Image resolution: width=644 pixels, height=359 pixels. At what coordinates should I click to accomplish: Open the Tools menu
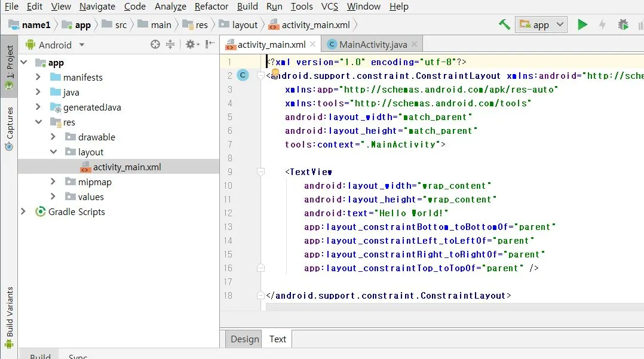click(302, 7)
